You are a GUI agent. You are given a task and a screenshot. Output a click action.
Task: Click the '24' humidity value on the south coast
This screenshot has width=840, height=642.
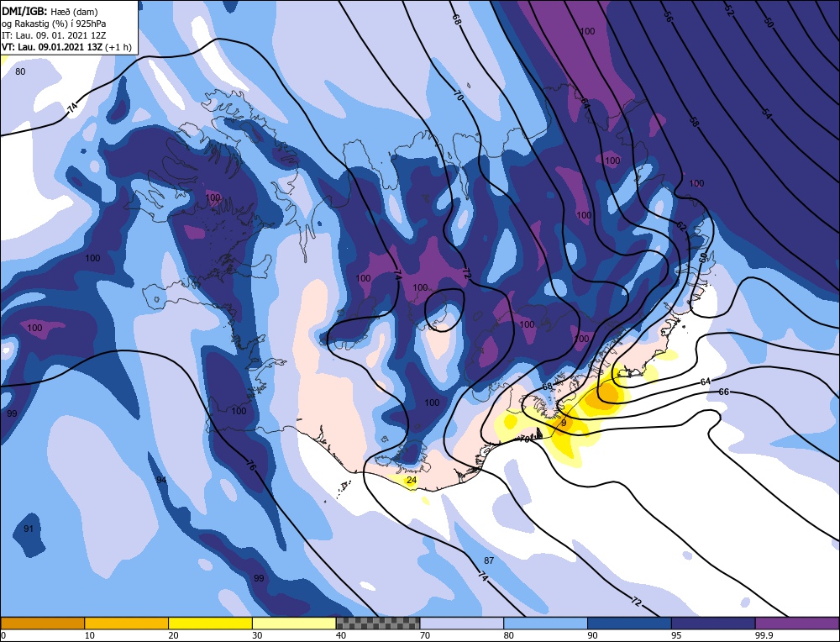click(411, 480)
